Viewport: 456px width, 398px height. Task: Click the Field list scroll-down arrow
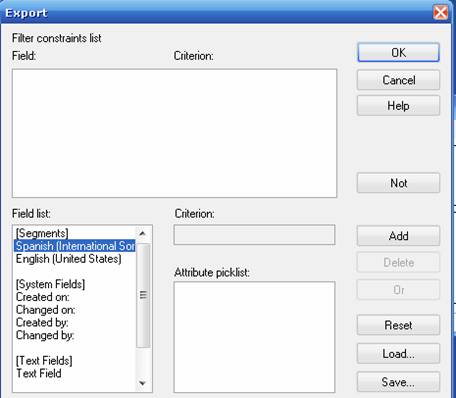pos(143,383)
